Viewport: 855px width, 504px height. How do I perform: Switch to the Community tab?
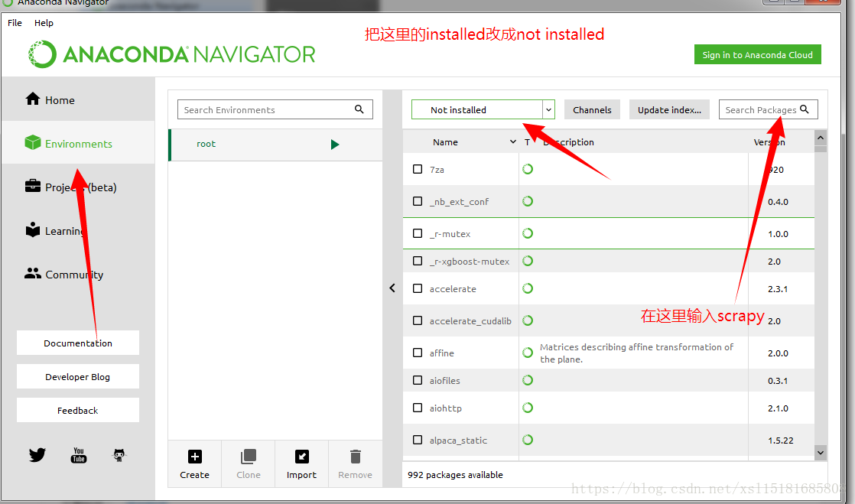(78, 273)
